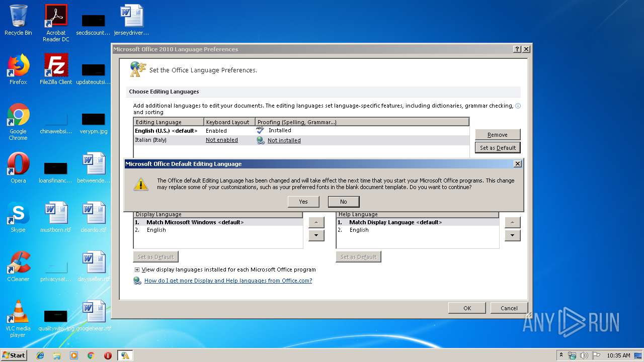
Task: Open Opera from the taskbar
Action: tap(108, 355)
